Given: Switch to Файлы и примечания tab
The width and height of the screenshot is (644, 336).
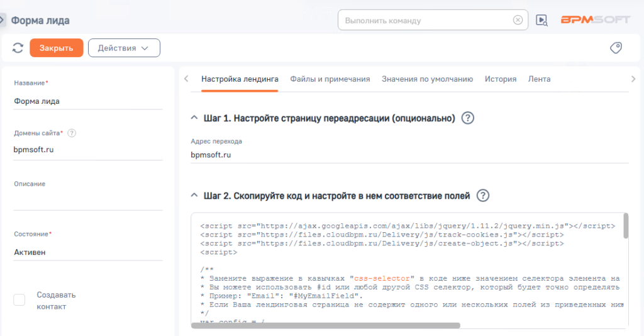Looking at the screenshot, I should [330, 79].
